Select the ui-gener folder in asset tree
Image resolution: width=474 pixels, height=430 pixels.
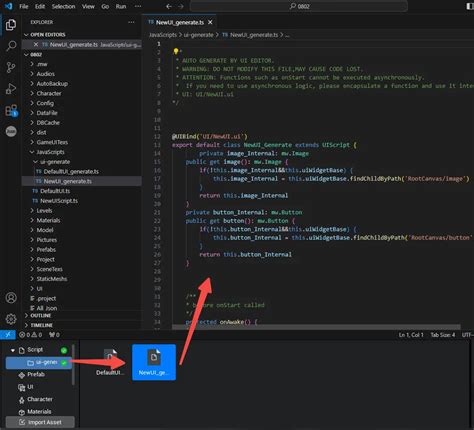(x=39, y=362)
